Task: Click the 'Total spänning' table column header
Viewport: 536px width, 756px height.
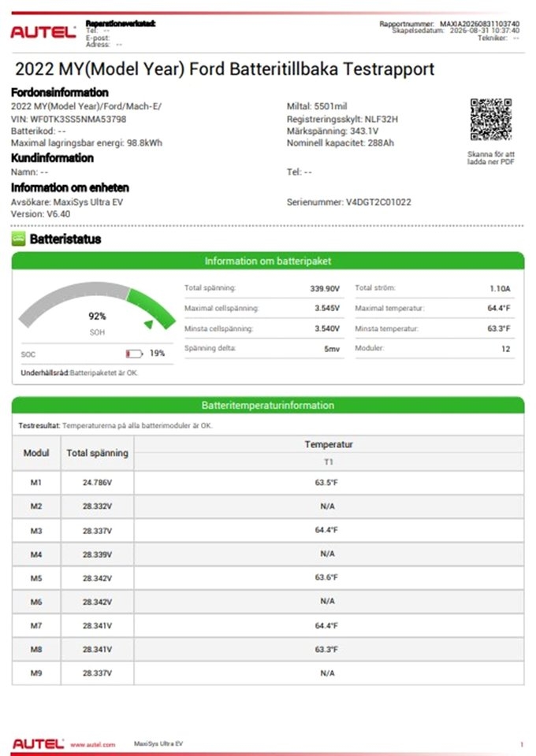Action: pos(98,453)
